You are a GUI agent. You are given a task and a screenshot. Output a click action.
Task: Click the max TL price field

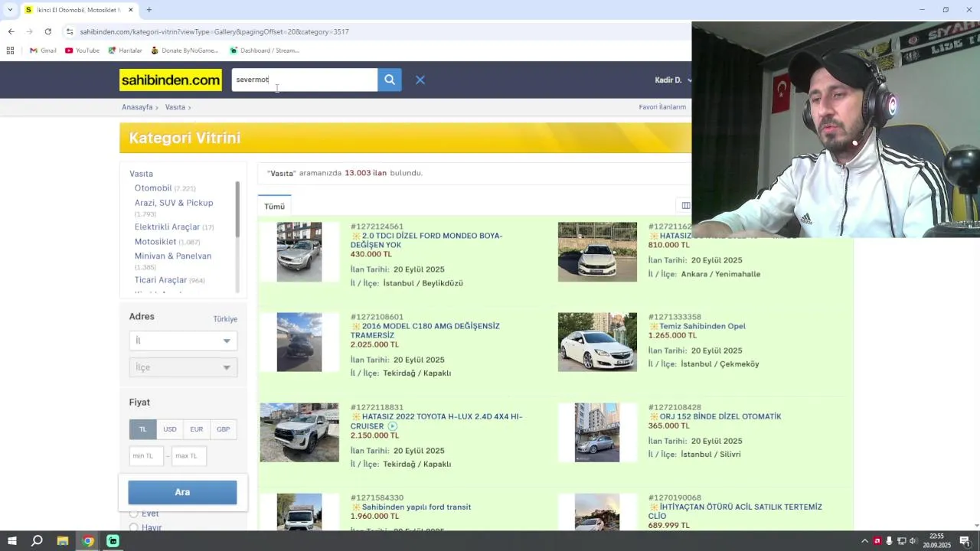pos(189,456)
